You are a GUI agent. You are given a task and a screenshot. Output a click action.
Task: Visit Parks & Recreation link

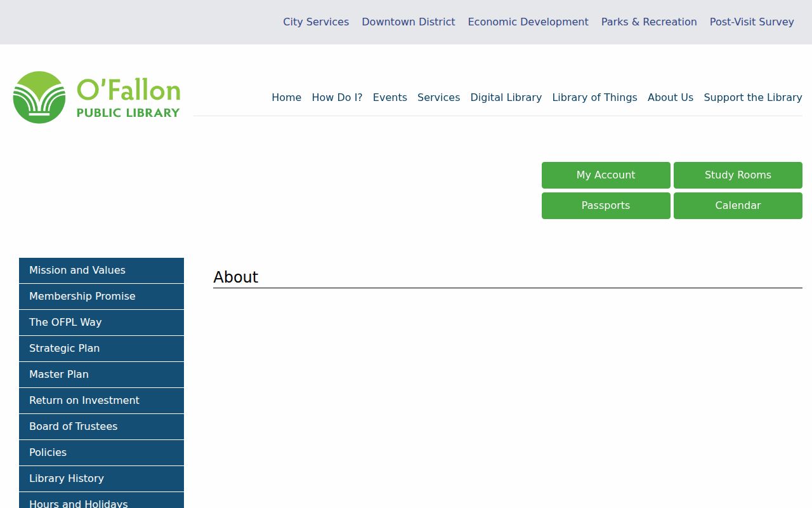point(649,22)
